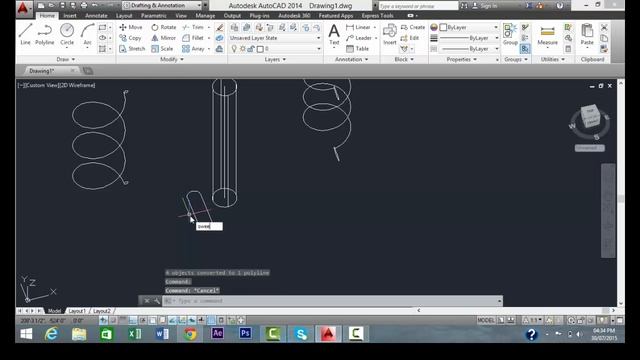
Task: Choose the Mirror command
Action: pyautogui.click(x=163, y=38)
